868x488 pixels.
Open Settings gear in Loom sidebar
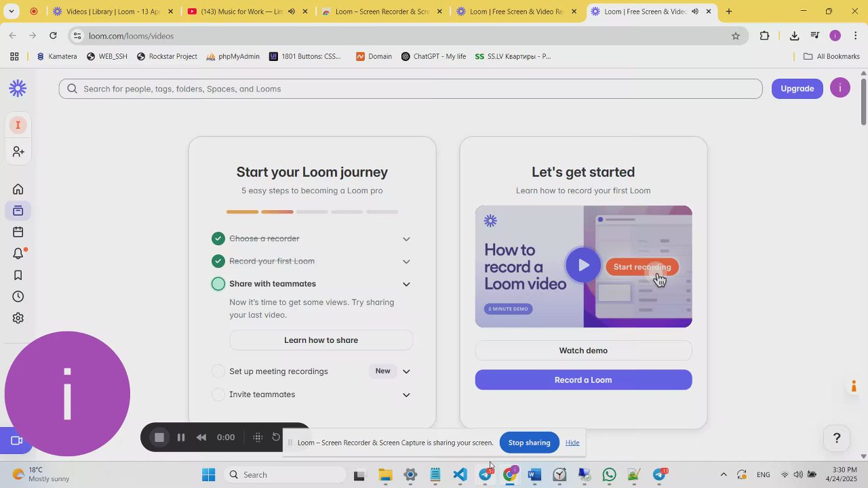coord(18,318)
